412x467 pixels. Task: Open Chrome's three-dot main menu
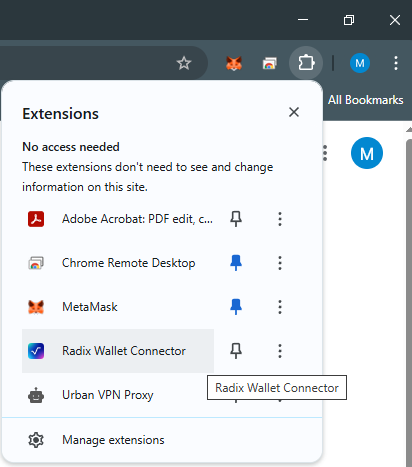[396, 63]
